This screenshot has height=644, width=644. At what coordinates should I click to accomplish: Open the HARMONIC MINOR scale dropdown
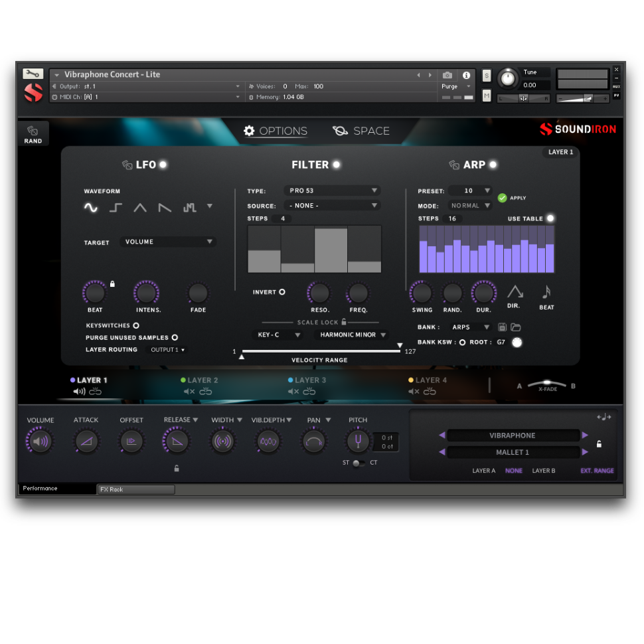pos(353,335)
